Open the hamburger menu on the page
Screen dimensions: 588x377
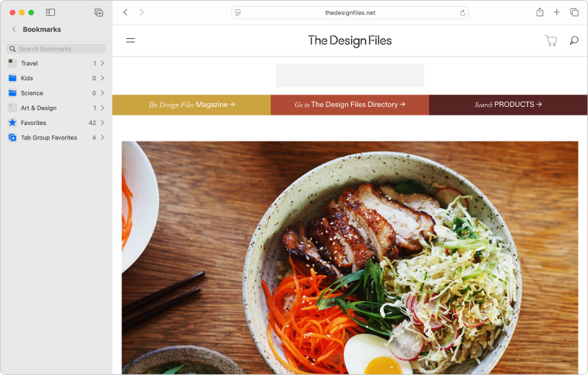click(x=131, y=40)
